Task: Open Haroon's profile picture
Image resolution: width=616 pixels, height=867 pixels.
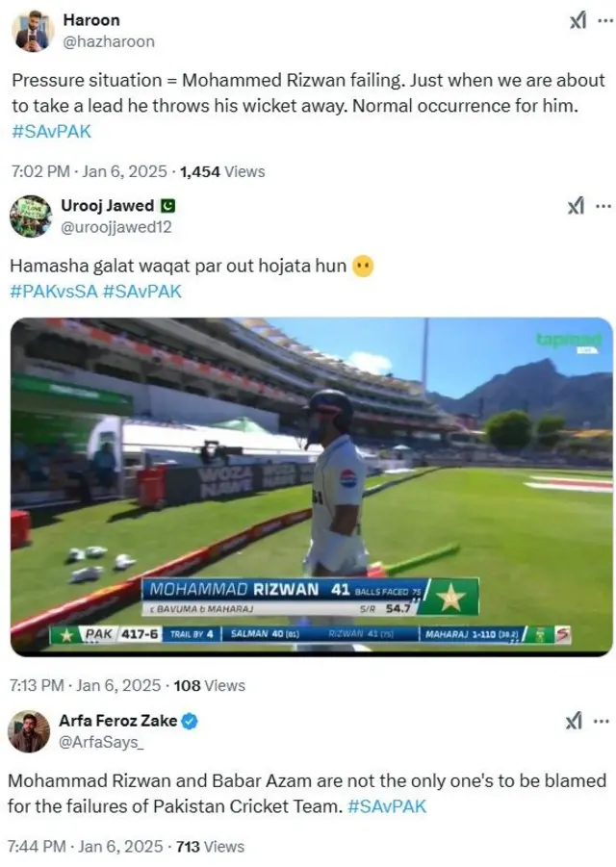Action: (x=32, y=31)
